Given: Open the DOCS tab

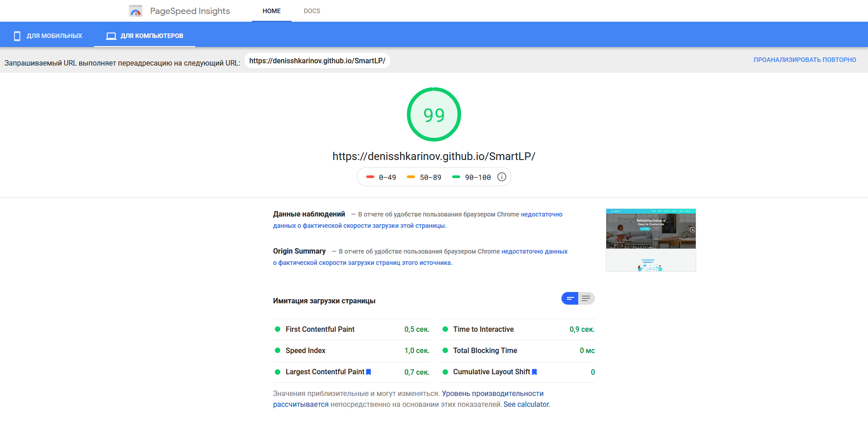Looking at the screenshot, I should point(312,11).
